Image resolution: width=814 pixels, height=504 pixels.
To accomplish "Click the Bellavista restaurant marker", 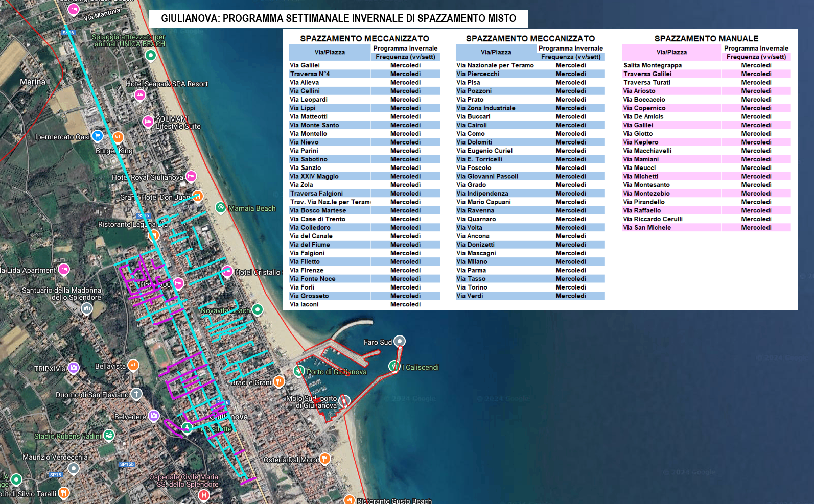I will point(133,365).
